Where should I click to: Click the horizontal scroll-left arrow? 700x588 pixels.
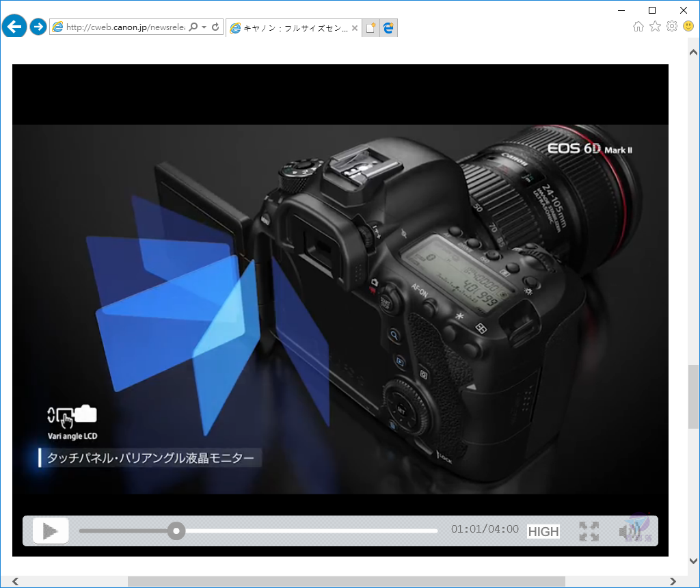pyautogui.click(x=16, y=581)
